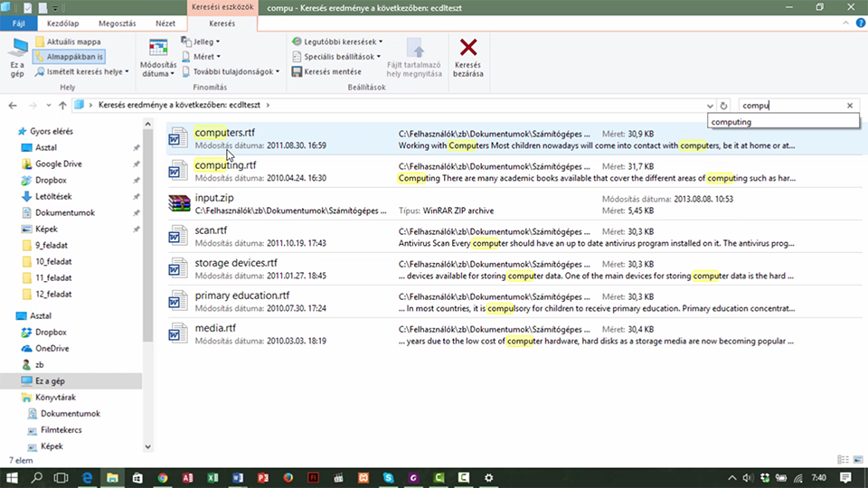Select the computing search suggestion
The image size is (868, 488).
(x=783, y=122)
